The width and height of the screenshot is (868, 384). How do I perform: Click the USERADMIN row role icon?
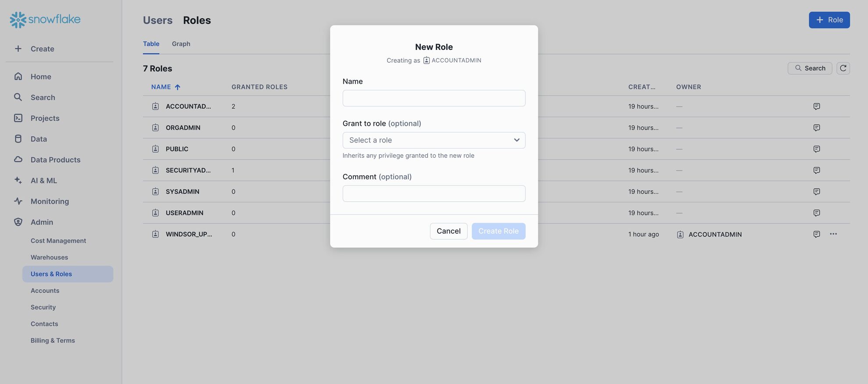click(x=155, y=213)
